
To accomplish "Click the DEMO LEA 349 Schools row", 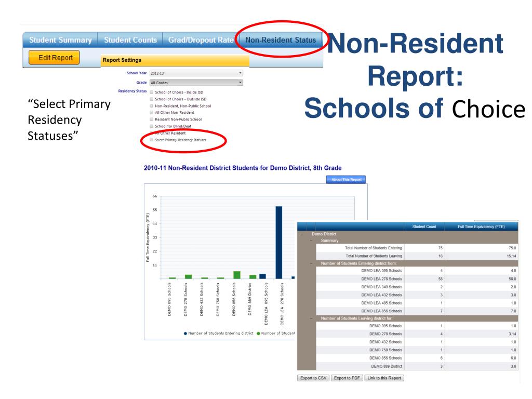I will 417,287.
